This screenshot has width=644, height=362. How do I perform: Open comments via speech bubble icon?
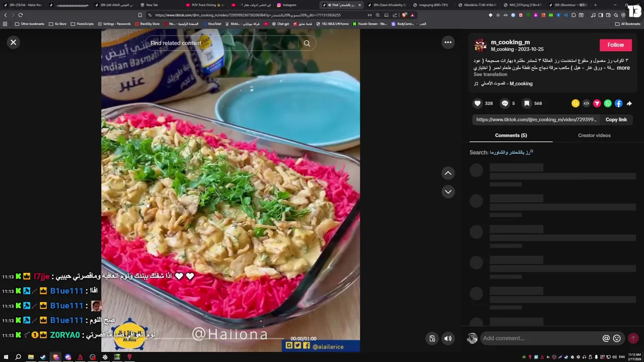pos(505,103)
